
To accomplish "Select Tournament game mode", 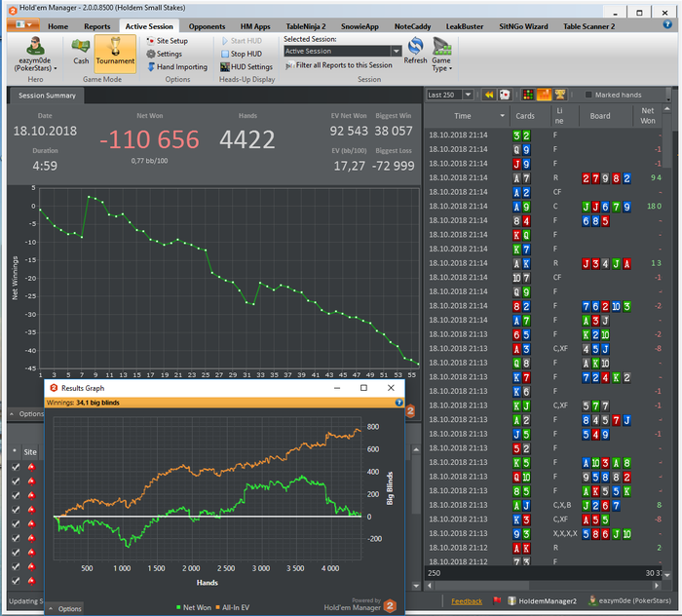I will (x=115, y=52).
